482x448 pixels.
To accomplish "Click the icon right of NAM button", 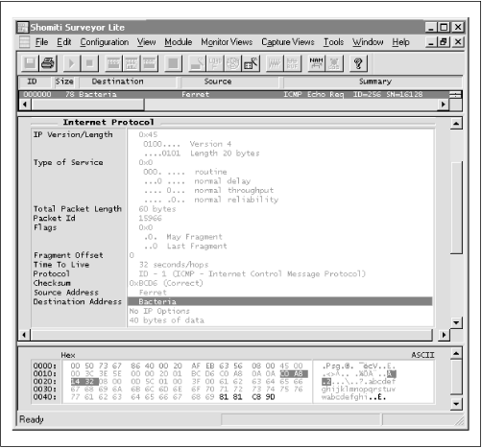I will pyautogui.click(x=334, y=63).
